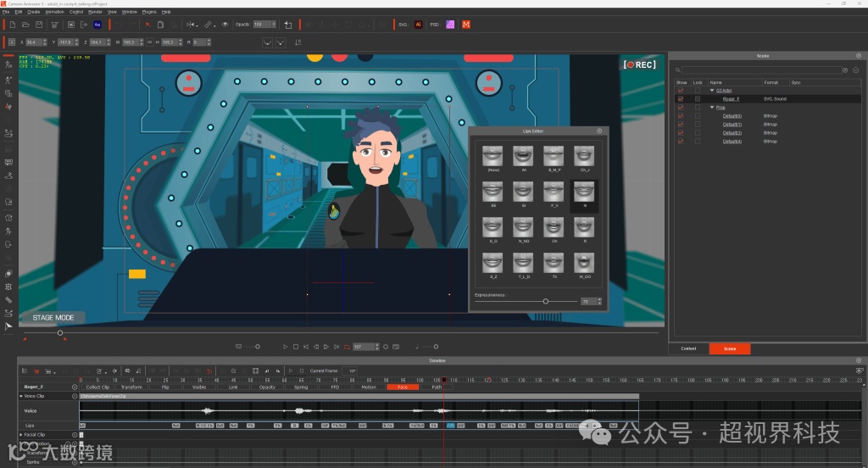Screen dimensions: 868x468
Task: Open the mirror/flip tool dropdown arrow
Action: 197,25
